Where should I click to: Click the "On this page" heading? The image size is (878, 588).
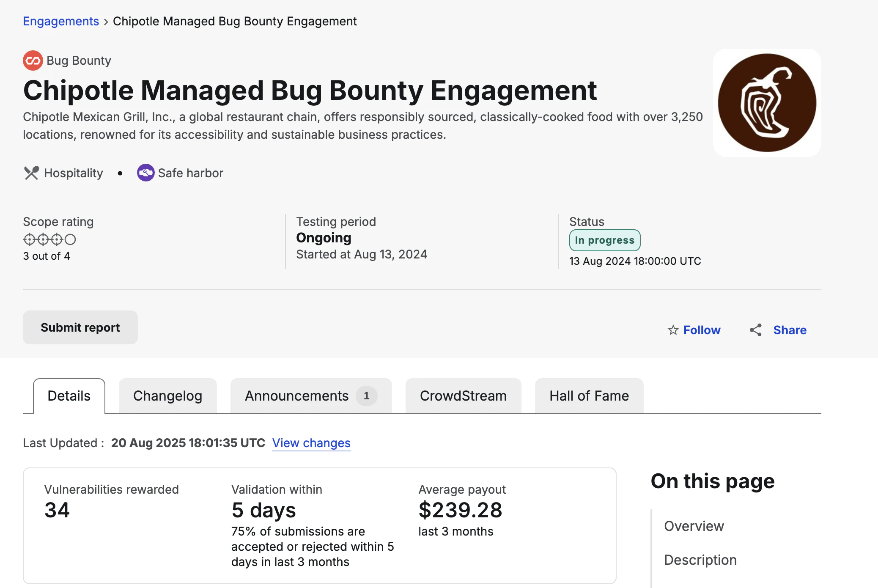point(713,481)
